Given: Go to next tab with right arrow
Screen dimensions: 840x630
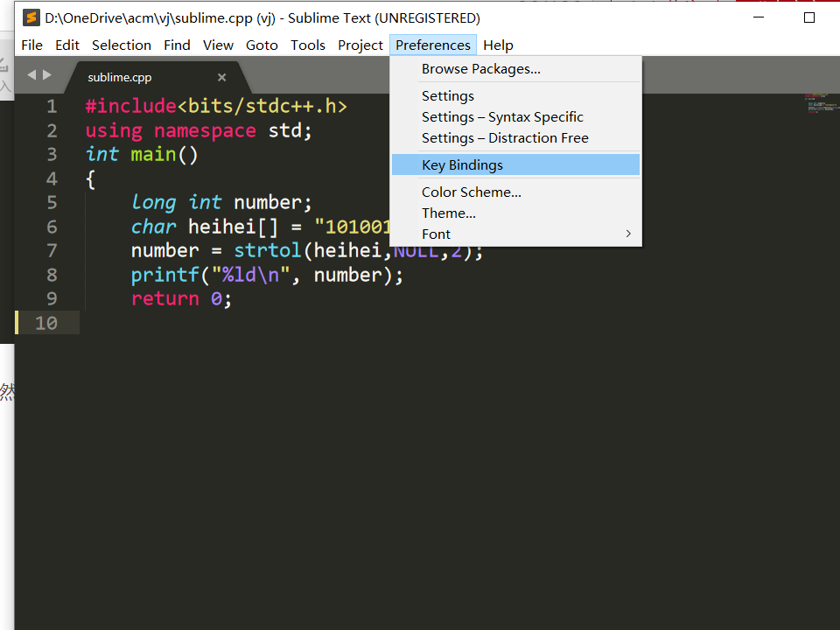Looking at the screenshot, I should [47, 75].
